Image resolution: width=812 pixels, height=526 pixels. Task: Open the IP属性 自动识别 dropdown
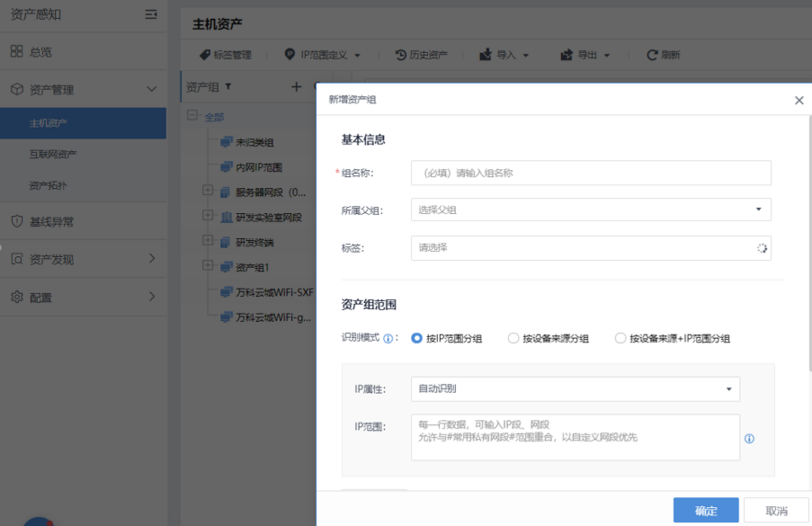pos(575,389)
